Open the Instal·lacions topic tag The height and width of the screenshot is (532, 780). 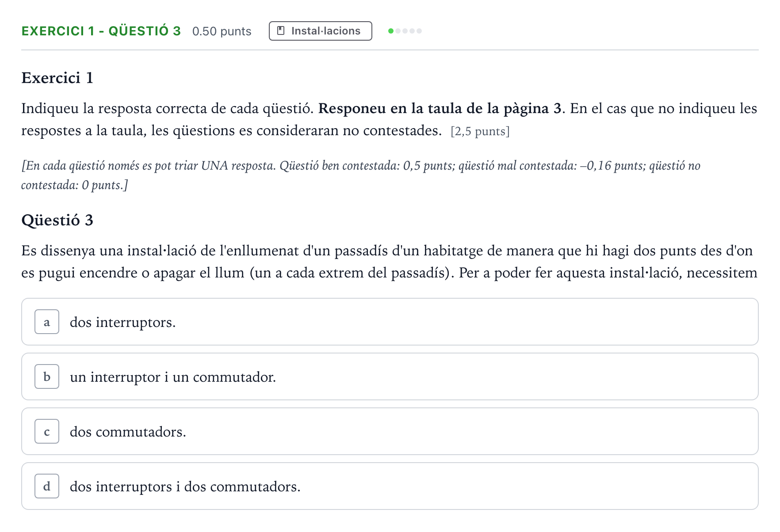click(321, 31)
